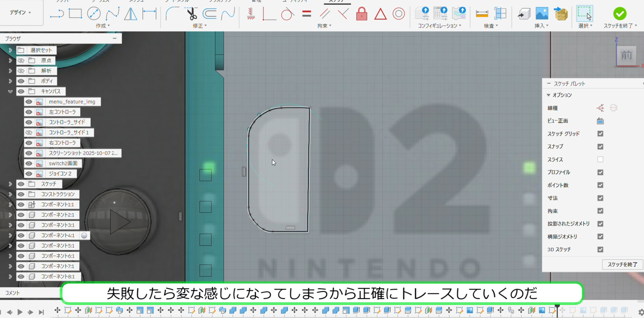Select the Rectangle sketch tool
This screenshot has height=318, width=644.
click(75, 14)
